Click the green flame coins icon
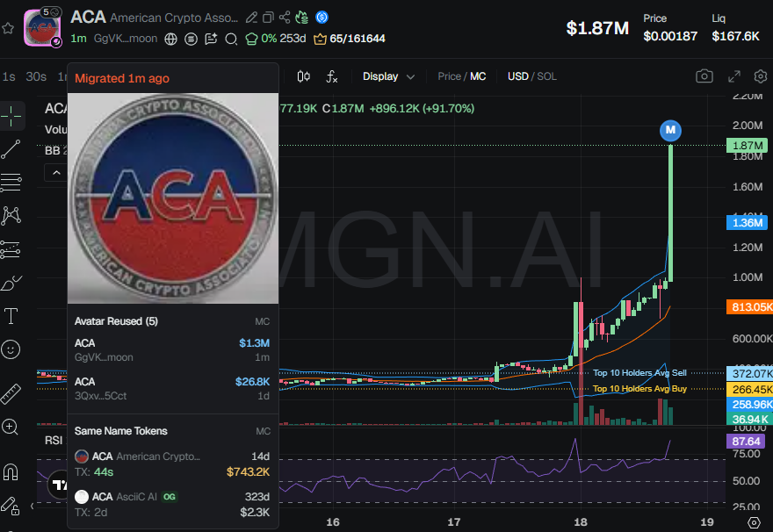Screen dimensions: 773x532 pyautogui.click(x=301, y=18)
